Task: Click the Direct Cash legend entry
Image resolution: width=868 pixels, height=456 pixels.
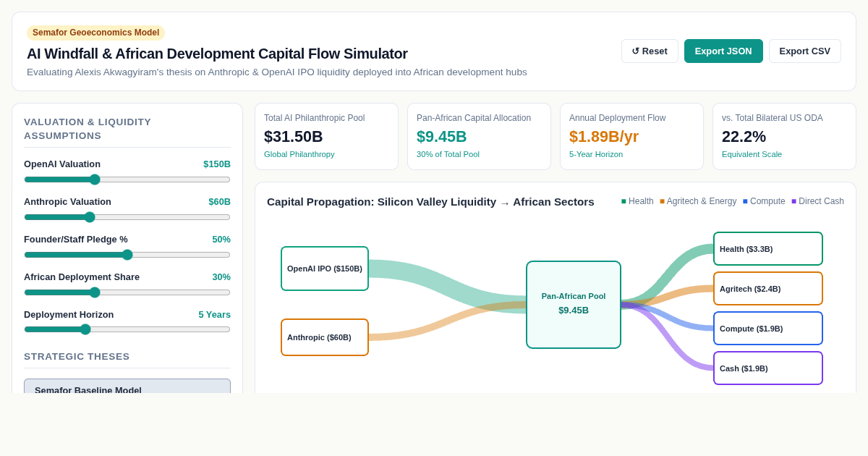Action: tap(817, 201)
